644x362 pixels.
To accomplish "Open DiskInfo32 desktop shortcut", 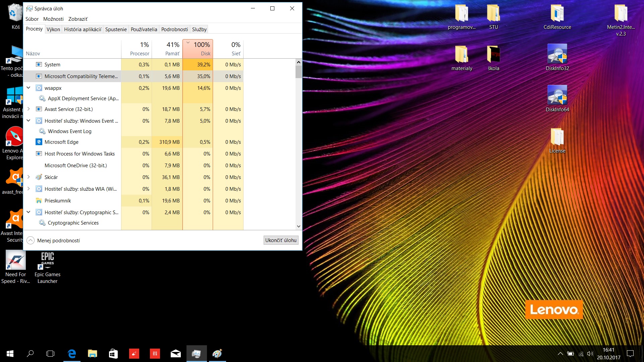I will pos(557,54).
